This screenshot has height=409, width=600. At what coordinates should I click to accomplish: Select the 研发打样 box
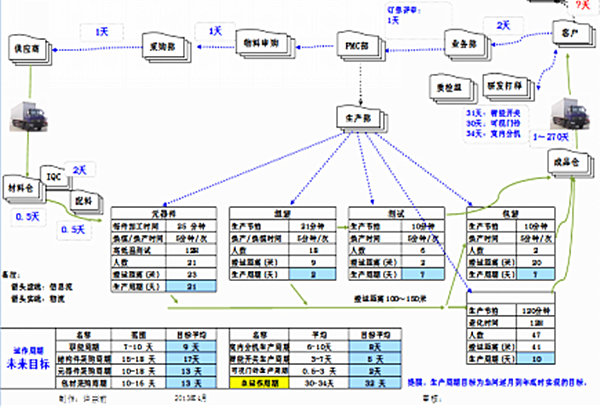pos(502,85)
